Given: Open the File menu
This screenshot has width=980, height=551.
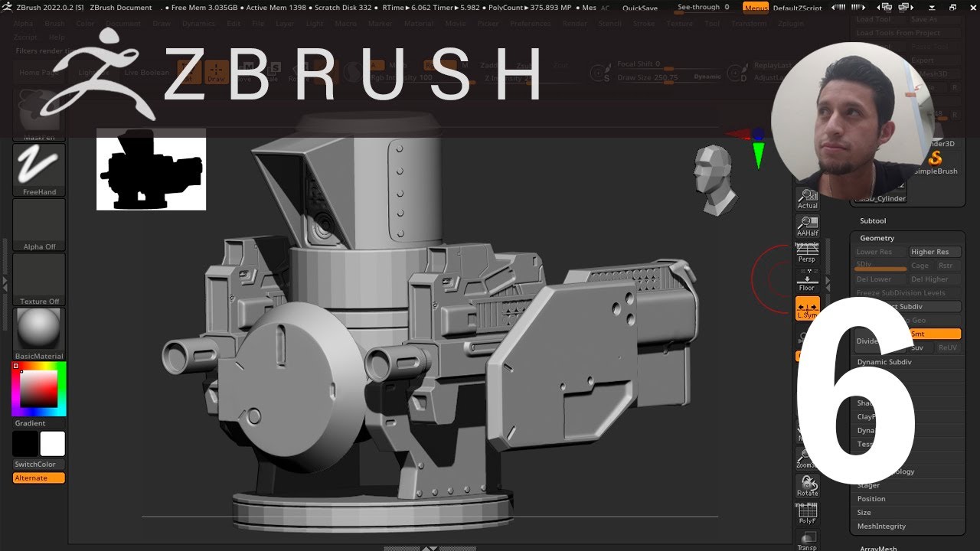Looking at the screenshot, I should [258, 24].
